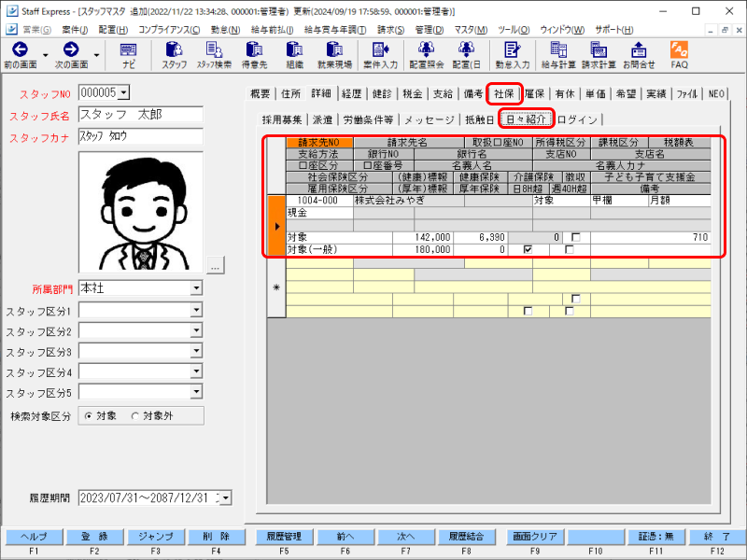Toggle 週40H超 checkbox in 対象(一般) row
The width and height of the screenshot is (747, 560).
point(570,249)
